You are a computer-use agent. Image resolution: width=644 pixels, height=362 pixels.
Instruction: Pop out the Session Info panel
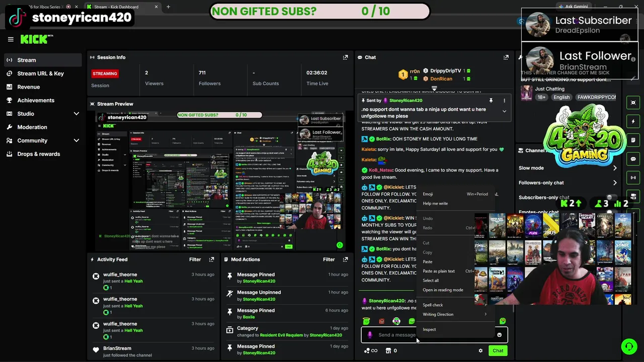(345, 57)
